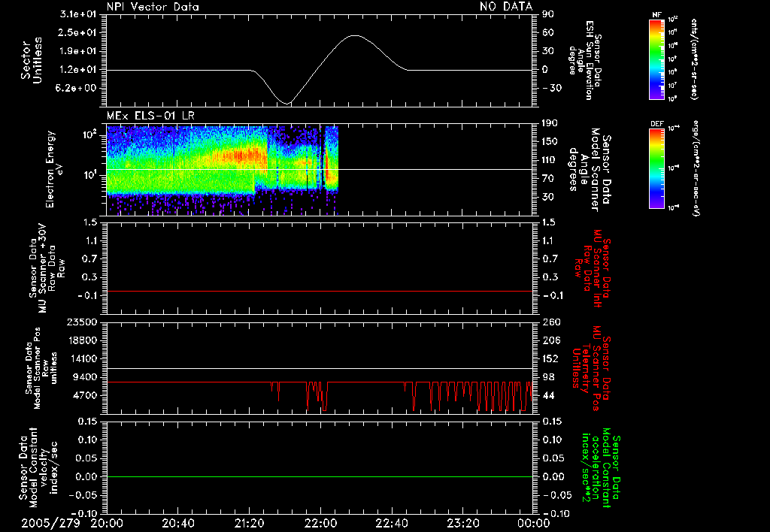The width and height of the screenshot is (770, 532).
Task: Click the '22:00' time axis label
Action: point(320,523)
